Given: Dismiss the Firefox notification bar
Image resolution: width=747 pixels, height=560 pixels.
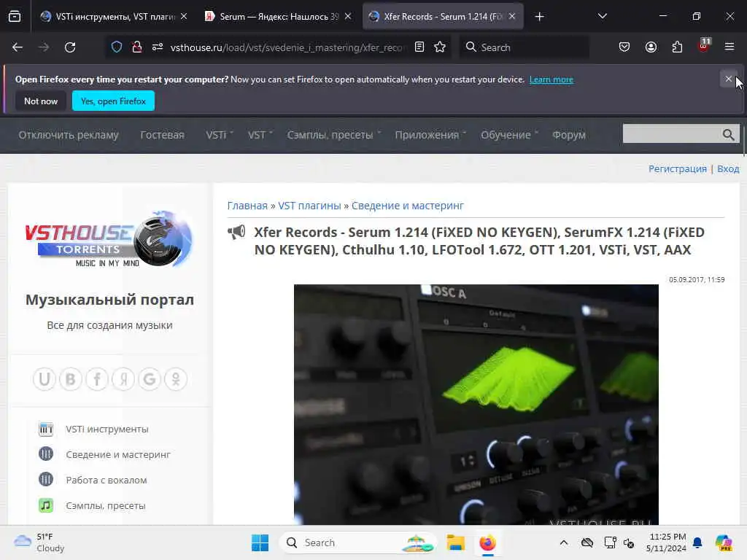Looking at the screenshot, I should [x=729, y=79].
